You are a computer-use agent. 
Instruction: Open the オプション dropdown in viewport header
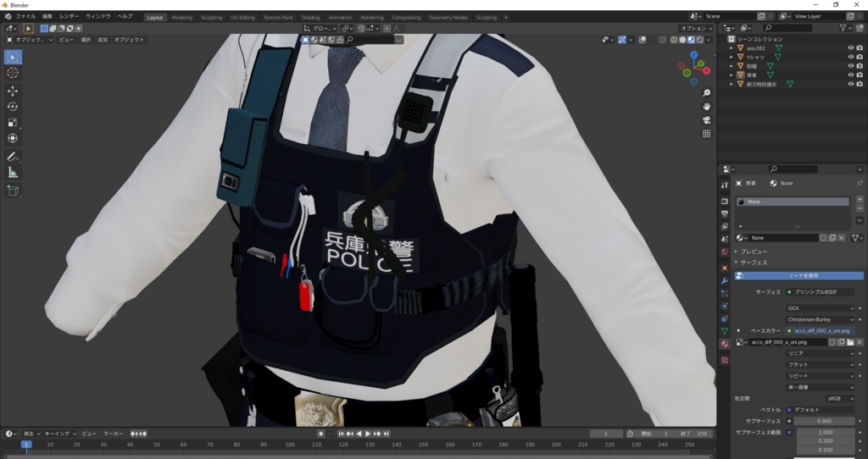pos(697,28)
